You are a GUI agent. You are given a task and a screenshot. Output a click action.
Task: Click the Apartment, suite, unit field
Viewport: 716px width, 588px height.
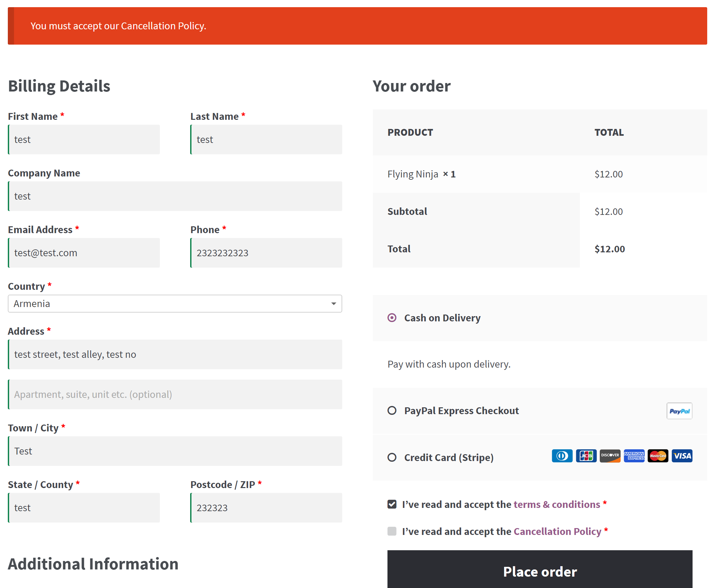point(175,394)
